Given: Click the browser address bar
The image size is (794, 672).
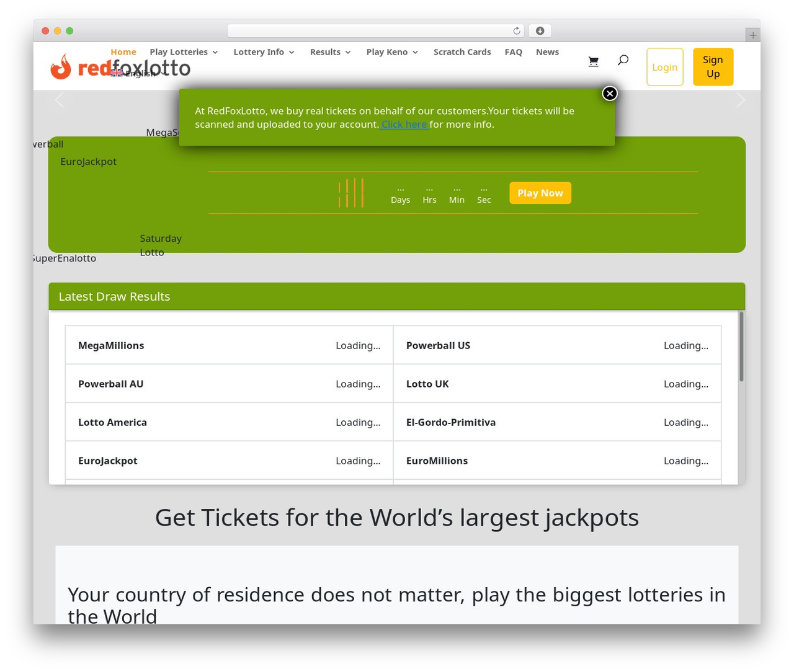Looking at the screenshot, I should [x=376, y=31].
